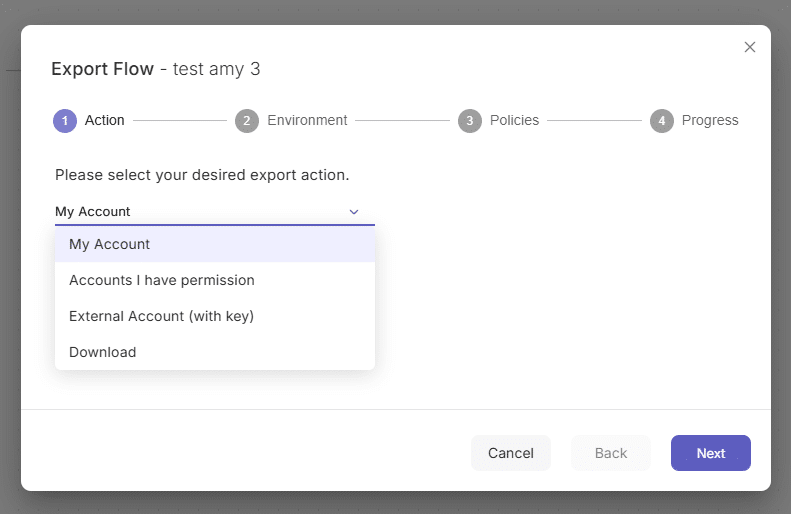Choose External Account (with key) option
Image resolution: width=791 pixels, height=514 pixels.
[x=215, y=316]
